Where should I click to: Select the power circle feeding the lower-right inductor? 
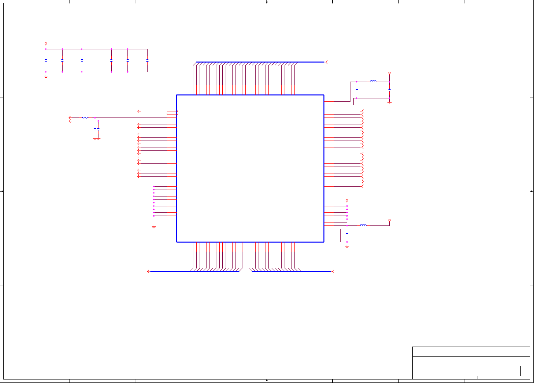[390, 220]
